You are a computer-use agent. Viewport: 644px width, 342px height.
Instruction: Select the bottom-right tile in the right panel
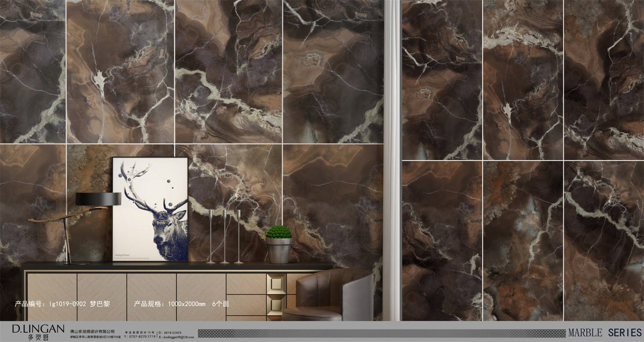pos(603,241)
